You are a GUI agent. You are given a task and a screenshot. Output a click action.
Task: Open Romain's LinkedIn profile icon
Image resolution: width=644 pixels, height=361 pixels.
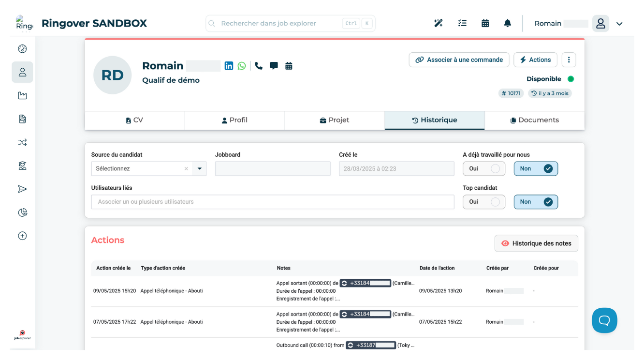[229, 65]
